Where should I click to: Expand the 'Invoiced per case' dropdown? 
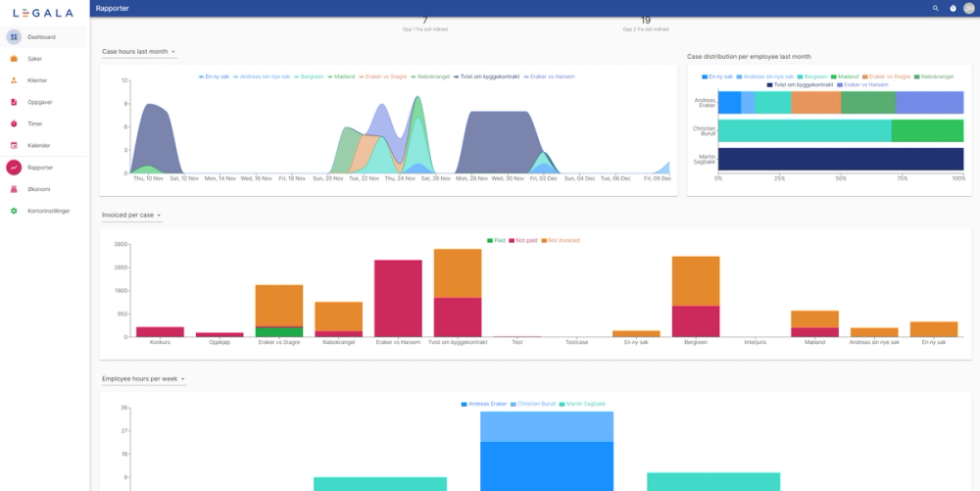(x=132, y=216)
